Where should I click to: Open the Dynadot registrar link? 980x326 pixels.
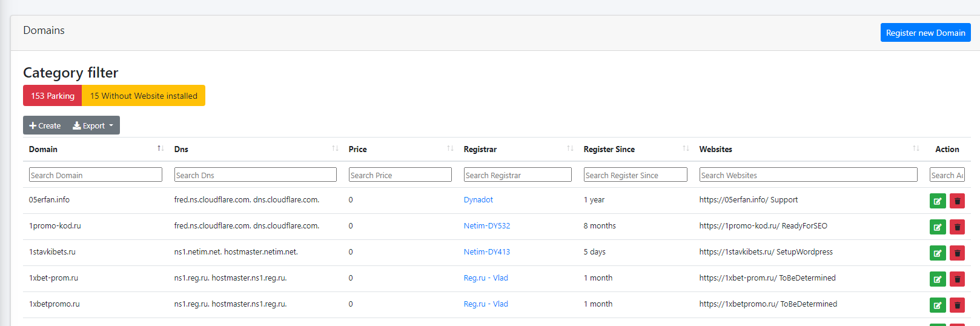(x=478, y=200)
